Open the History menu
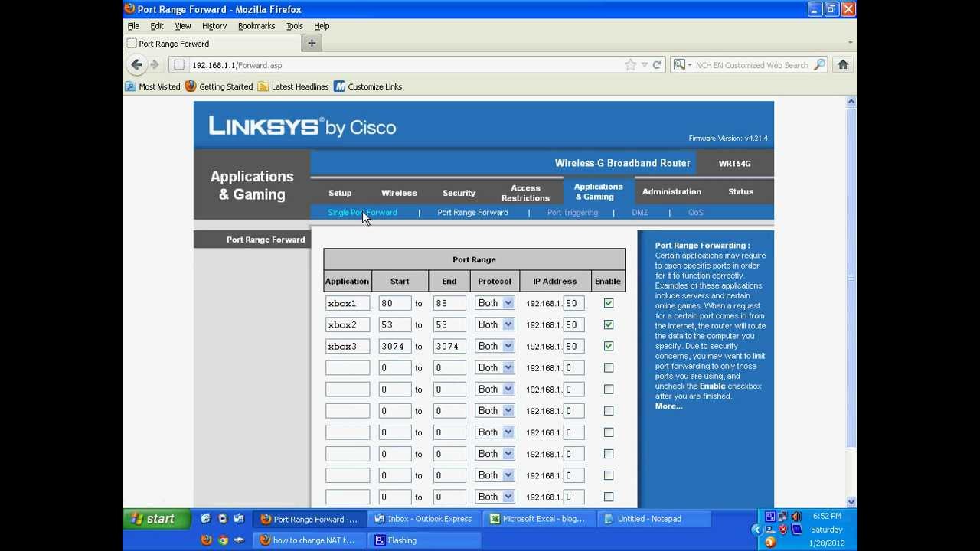Screen dimensions: 980x551 [x=214, y=26]
